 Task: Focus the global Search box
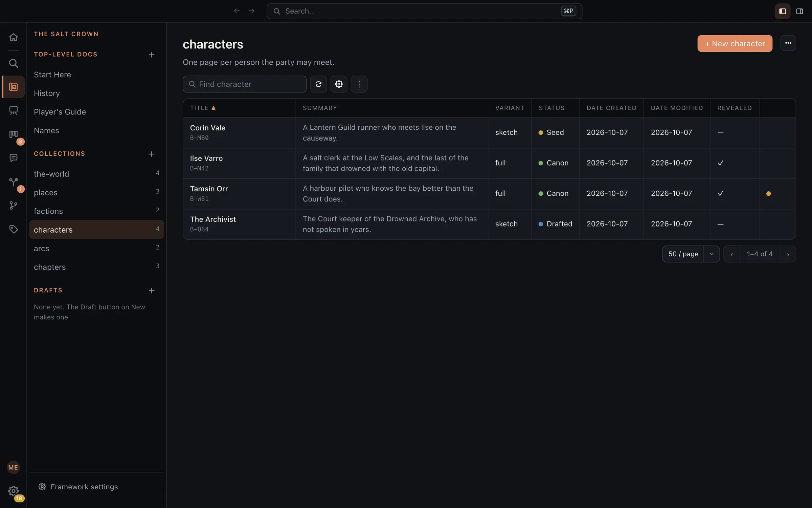424,11
